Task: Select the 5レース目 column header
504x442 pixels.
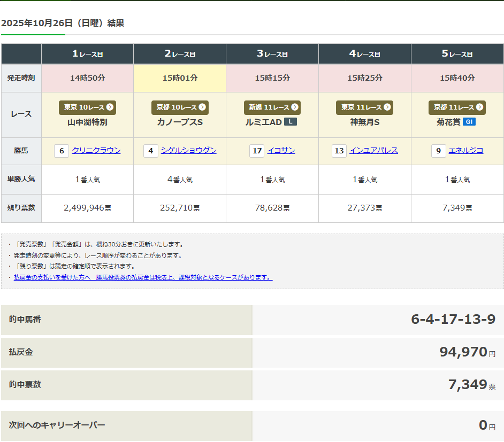Action: [457, 54]
